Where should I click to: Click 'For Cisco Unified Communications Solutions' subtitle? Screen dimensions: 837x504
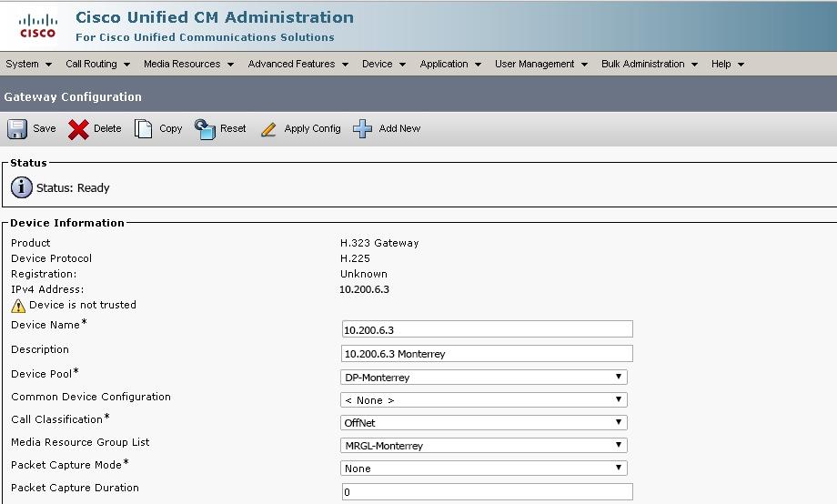coord(205,37)
